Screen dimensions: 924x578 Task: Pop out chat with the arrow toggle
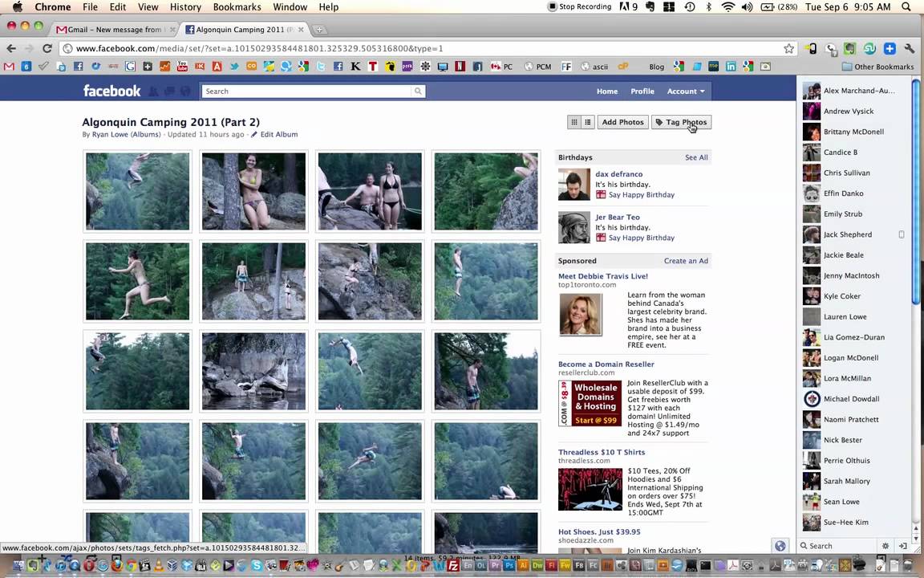903,545
